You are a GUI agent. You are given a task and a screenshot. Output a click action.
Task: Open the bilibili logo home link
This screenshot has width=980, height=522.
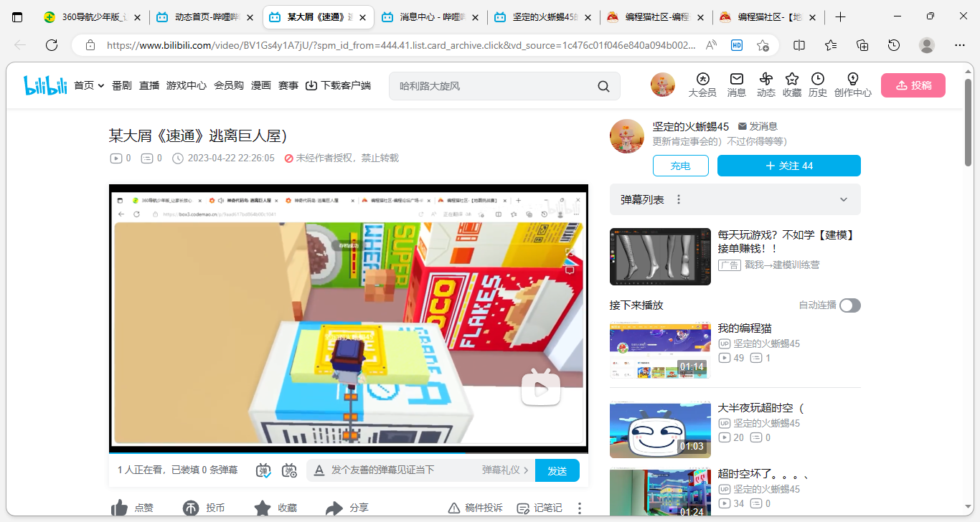46,85
